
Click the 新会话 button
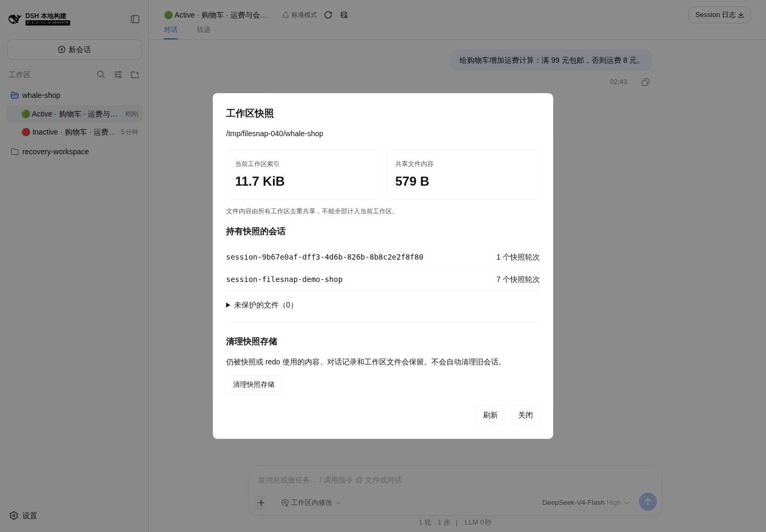click(x=74, y=49)
